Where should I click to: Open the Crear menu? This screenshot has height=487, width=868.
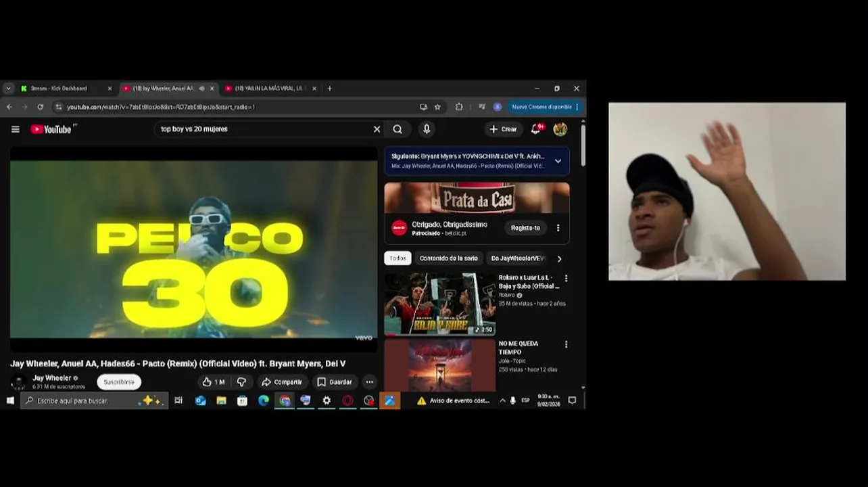click(504, 129)
